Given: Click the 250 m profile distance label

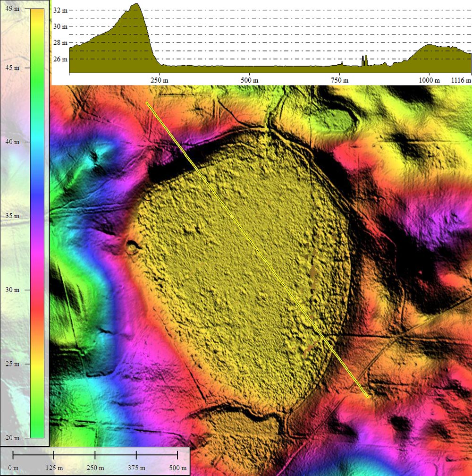Looking at the screenshot, I should tap(159, 80).
